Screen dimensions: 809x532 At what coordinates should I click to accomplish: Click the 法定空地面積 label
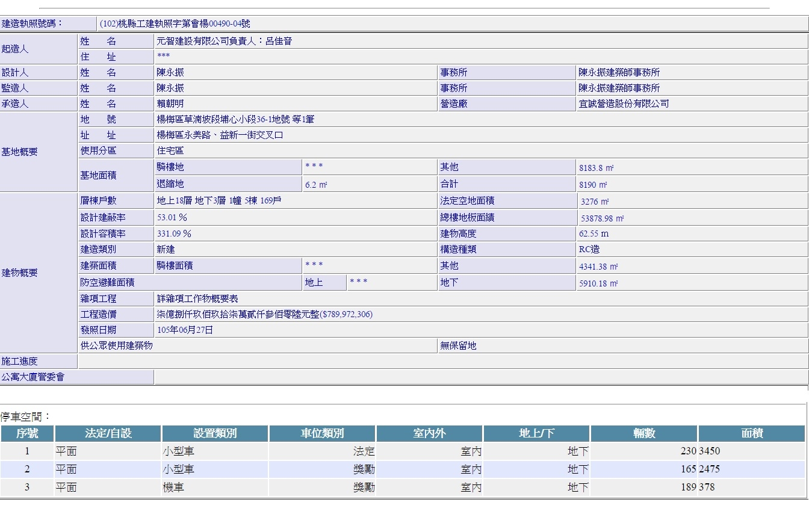[x=467, y=200]
